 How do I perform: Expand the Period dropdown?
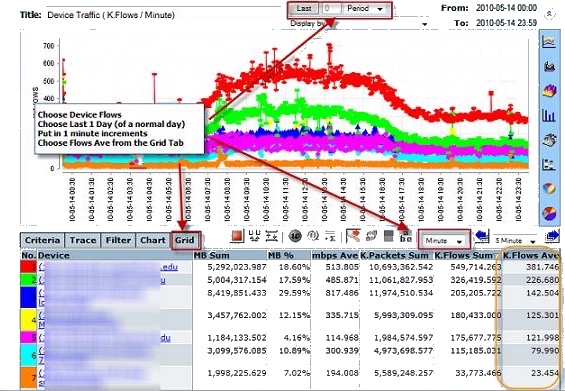click(365, 8)
